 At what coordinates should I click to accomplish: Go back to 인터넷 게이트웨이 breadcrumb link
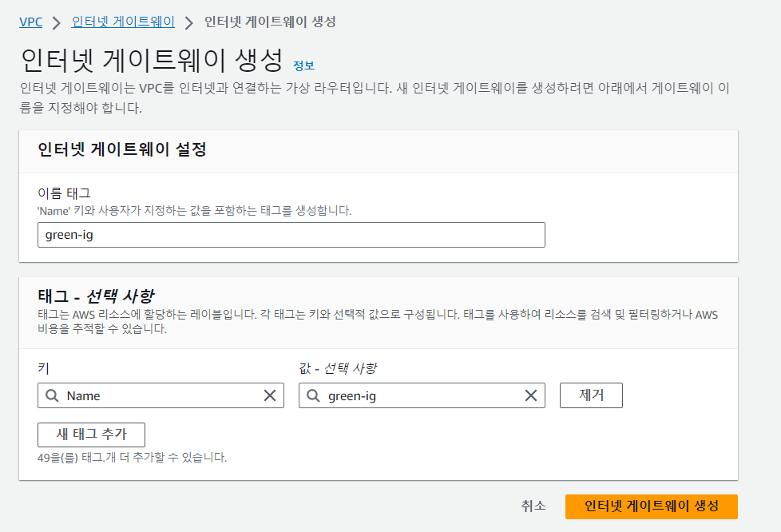click(x=123, y=22)
